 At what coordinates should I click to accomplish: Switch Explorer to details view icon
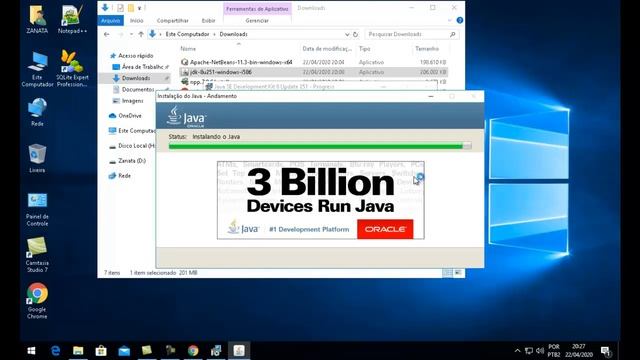click(447, 273)
